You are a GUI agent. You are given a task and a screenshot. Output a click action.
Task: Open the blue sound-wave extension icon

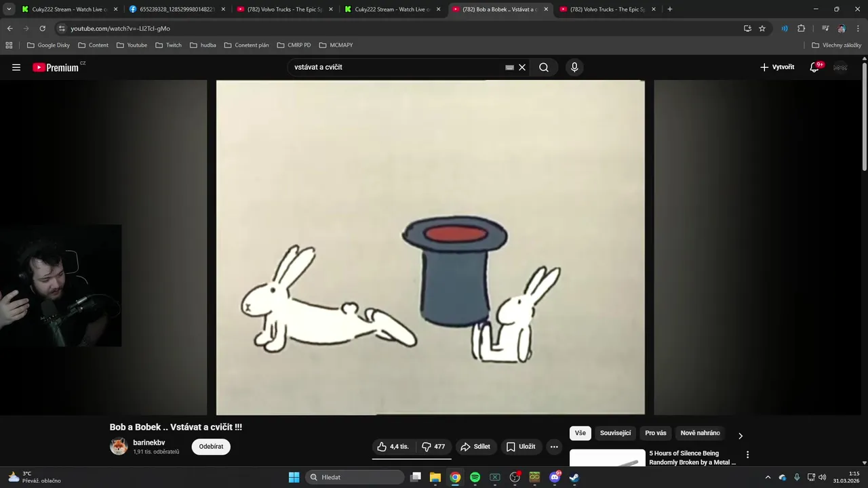(x=785, y=28)
